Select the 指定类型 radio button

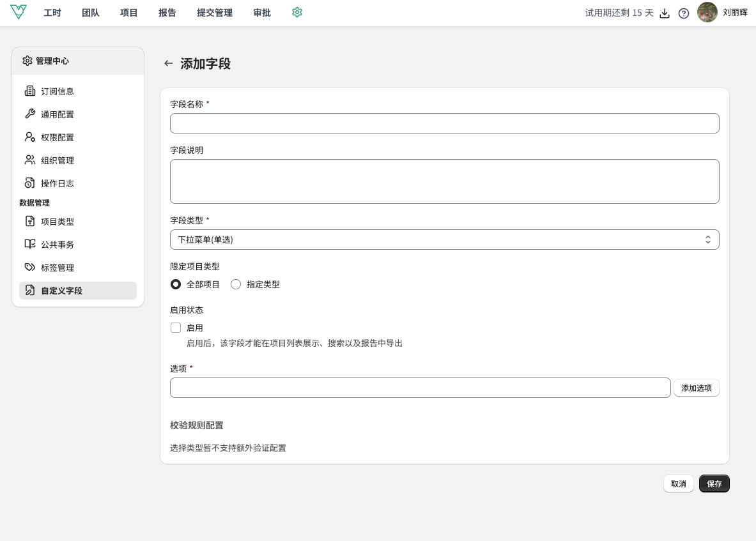point(236,284)
